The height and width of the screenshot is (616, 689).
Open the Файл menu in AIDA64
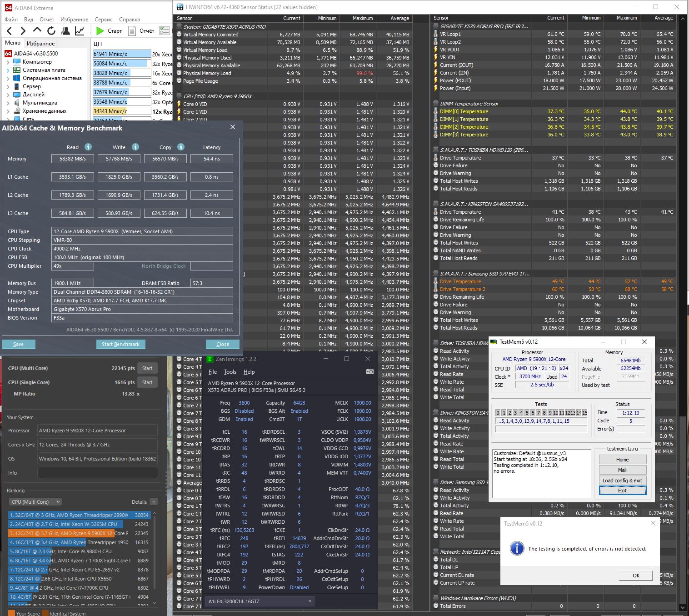coord(11,20)
